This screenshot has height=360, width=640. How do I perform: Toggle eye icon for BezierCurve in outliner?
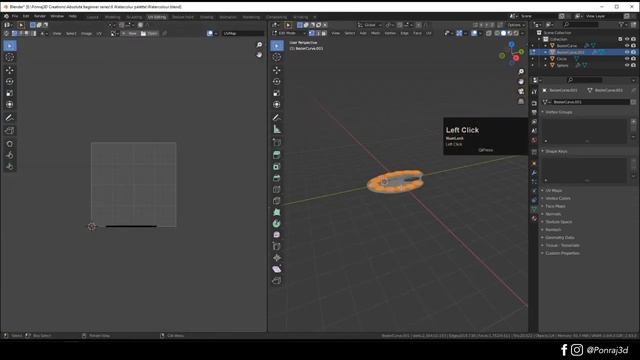point(627,46)
